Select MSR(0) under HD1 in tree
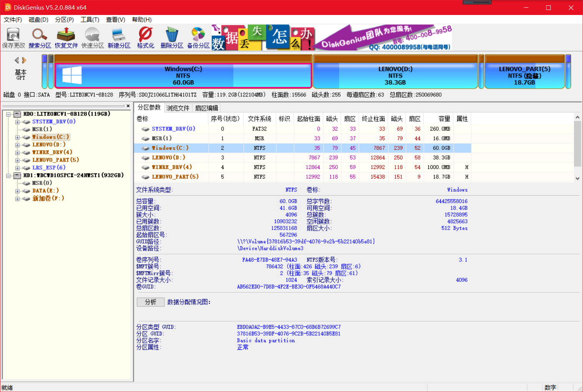This screenshot has width=583, height=392. click(x=42, y=183)
